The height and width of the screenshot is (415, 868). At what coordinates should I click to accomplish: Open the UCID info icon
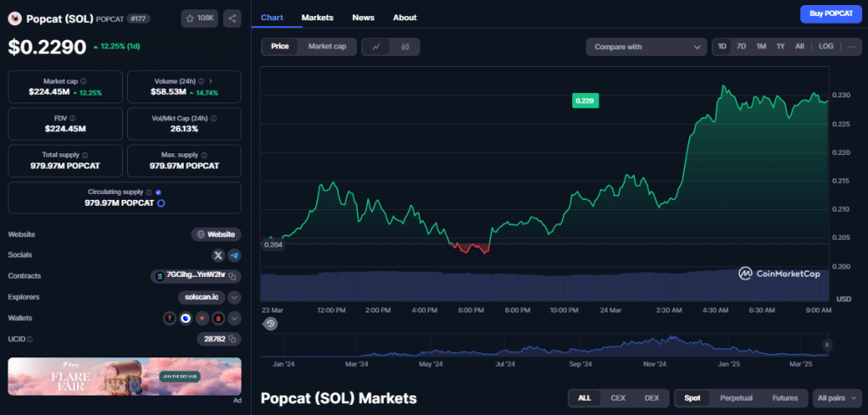(30, 339)
